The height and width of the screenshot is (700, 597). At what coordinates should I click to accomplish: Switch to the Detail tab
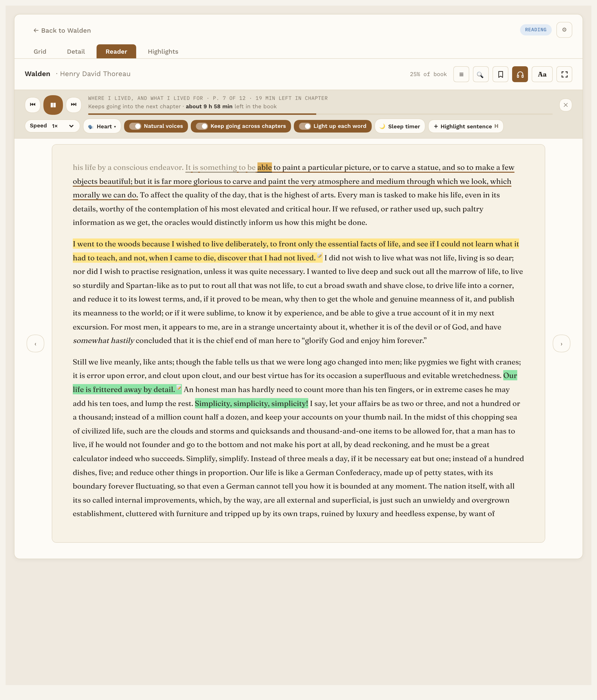[x=76, y=52]
